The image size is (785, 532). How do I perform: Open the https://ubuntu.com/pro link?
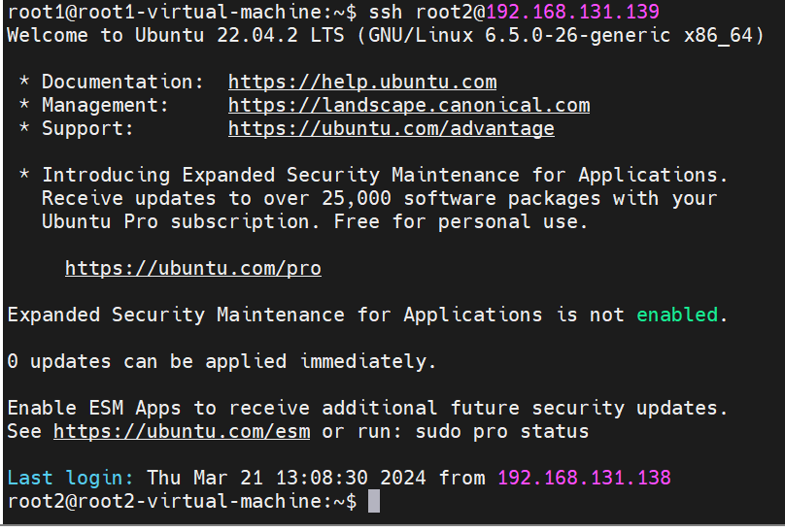point(193,268)
